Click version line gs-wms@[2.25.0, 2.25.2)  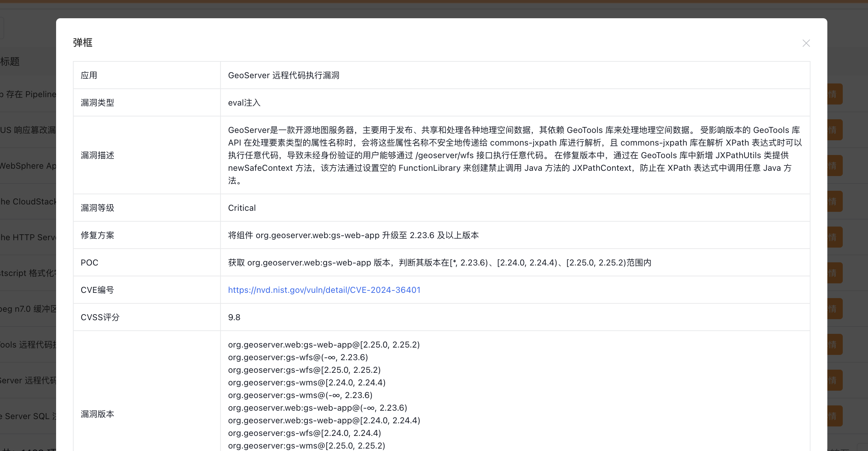click(307, 446)
